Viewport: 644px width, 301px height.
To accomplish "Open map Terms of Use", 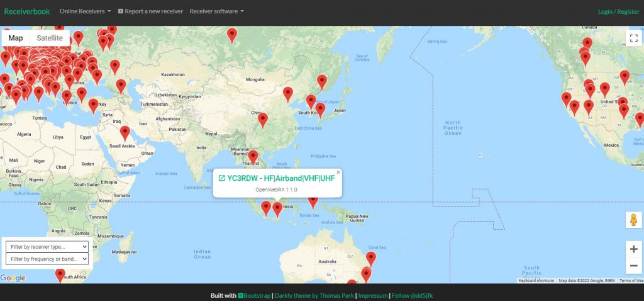I will point(631,280).
